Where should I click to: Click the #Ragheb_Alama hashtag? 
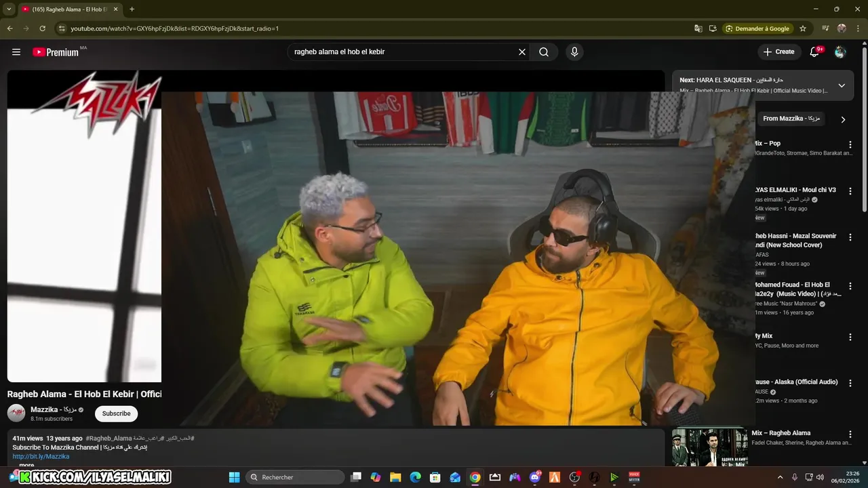[x=108, y=439]
